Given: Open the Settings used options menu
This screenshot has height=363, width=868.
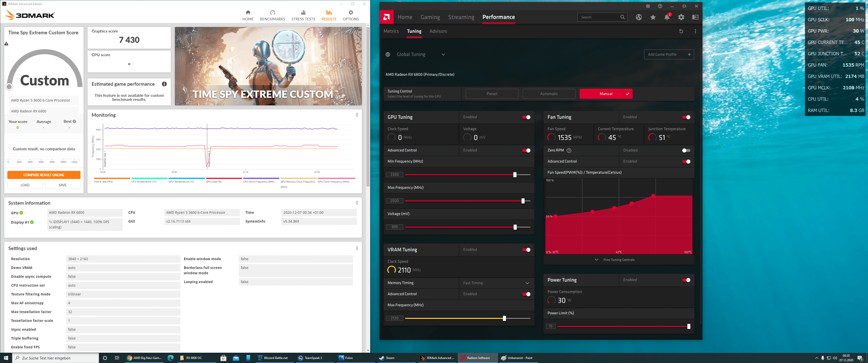Looking at the screenshot, I should click(357, 249).
